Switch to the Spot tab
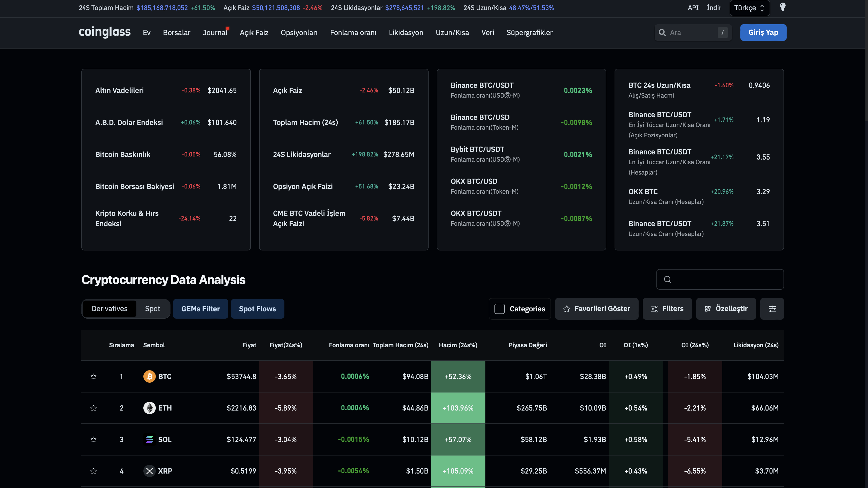 (x=152, y=309)
